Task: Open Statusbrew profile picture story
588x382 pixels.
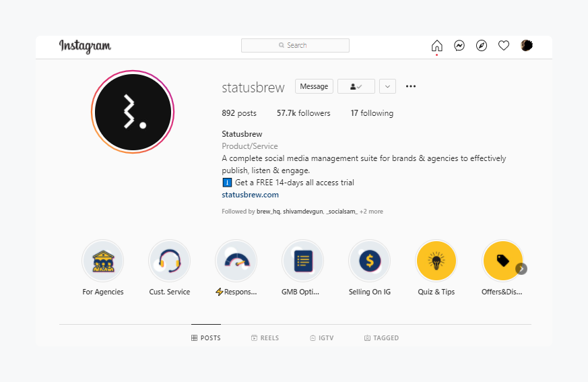Action: point(133,112)
